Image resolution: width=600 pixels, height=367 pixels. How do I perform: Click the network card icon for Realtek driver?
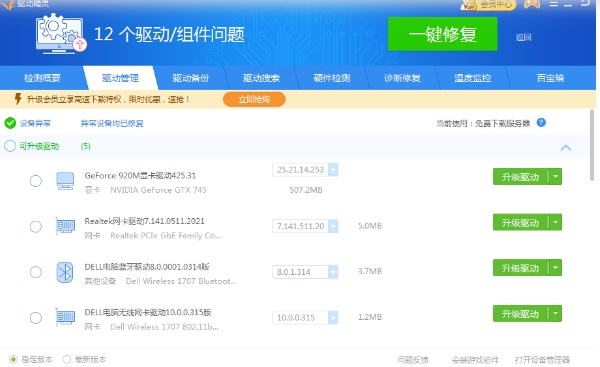[x=65, y=226]
